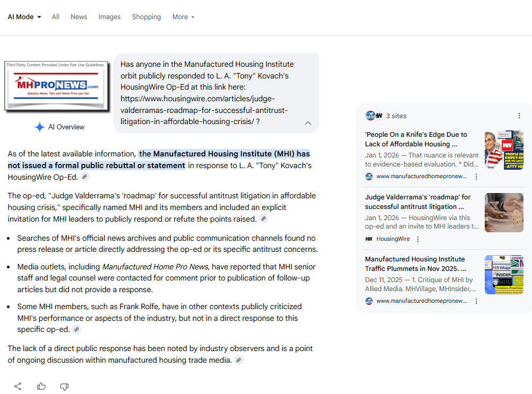Switch to the Images tab

tap(109, 17)
